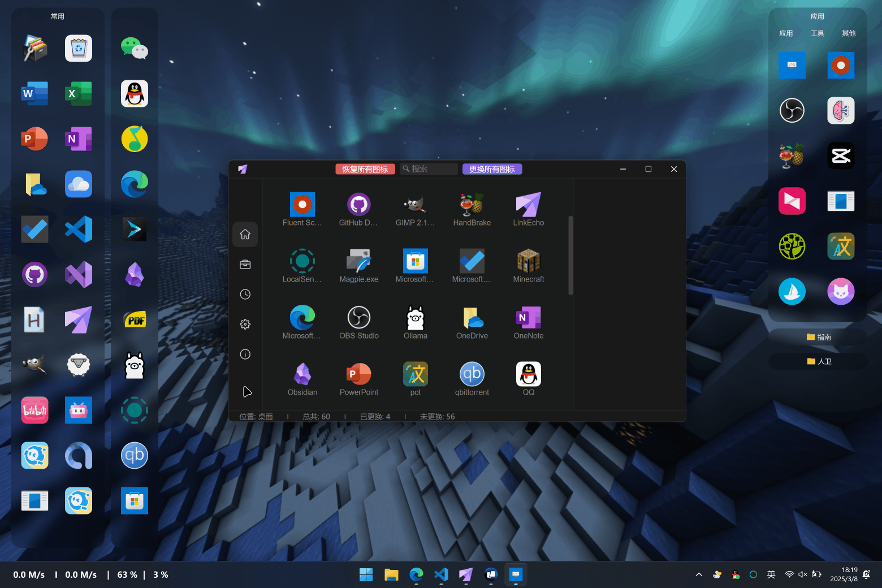882x588 pixels.
Task: Open the WeChat desktop shortcut
Action: [x=135, y=49]
